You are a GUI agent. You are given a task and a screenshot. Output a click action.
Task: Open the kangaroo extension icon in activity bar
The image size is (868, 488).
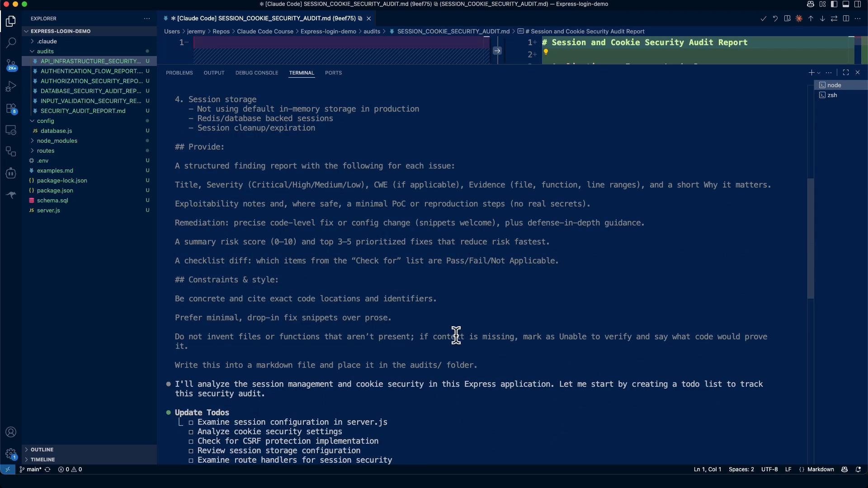[11, 195]
